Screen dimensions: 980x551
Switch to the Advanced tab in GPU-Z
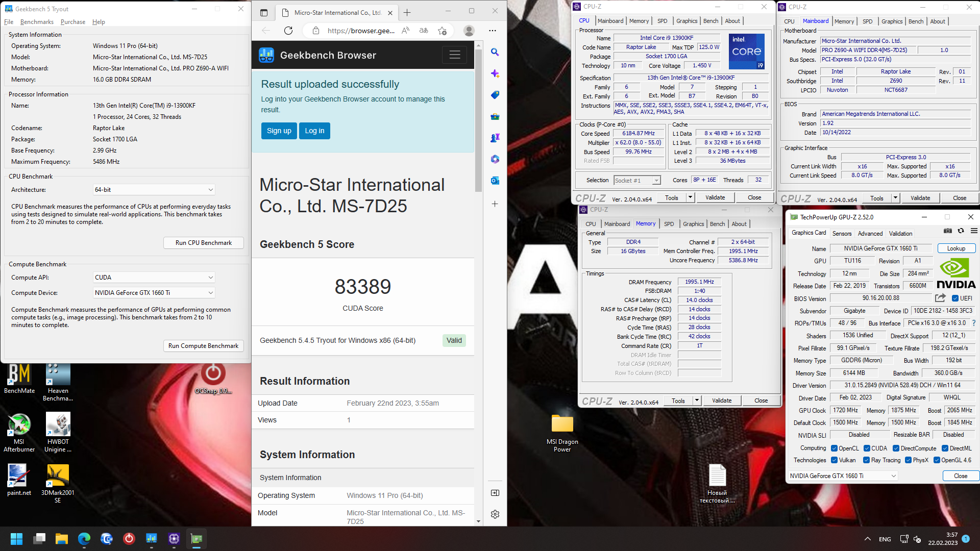coord(870,233)
